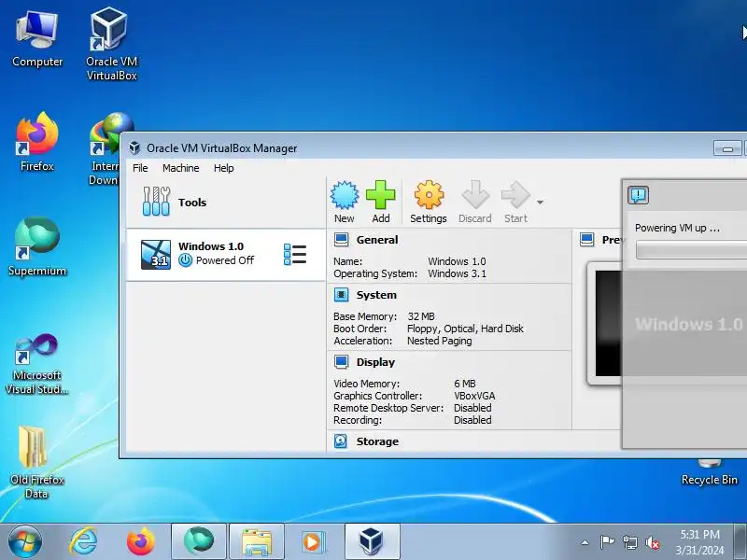Image resolution: width=747 pixels, height=560 pixels.
Task: Open the Help menu
Action: 223,168
